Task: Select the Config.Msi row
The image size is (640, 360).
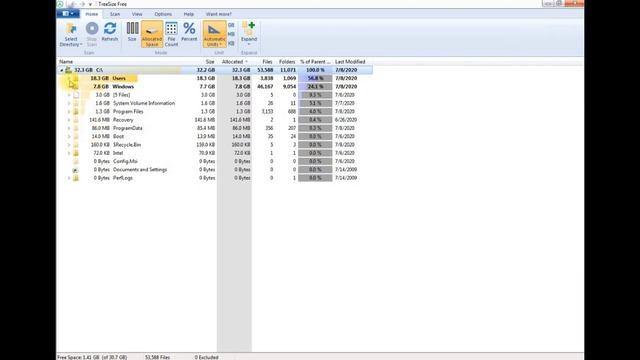Action: (x=215, y=161)
